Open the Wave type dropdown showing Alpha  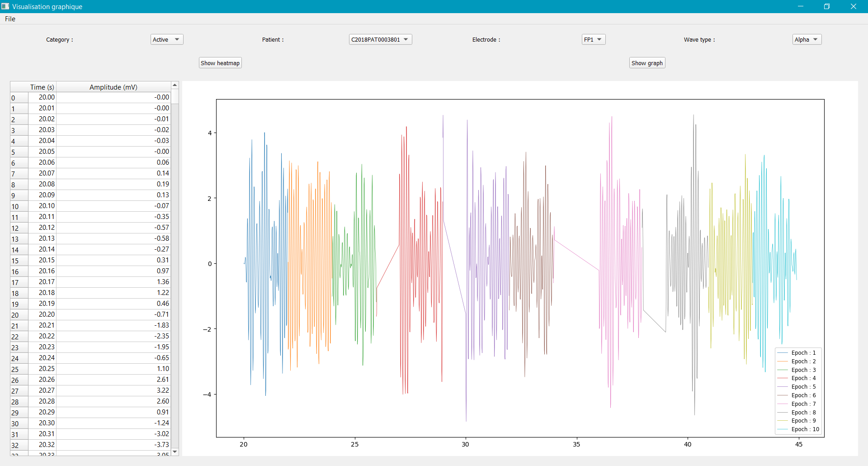(x=807, y=39)
